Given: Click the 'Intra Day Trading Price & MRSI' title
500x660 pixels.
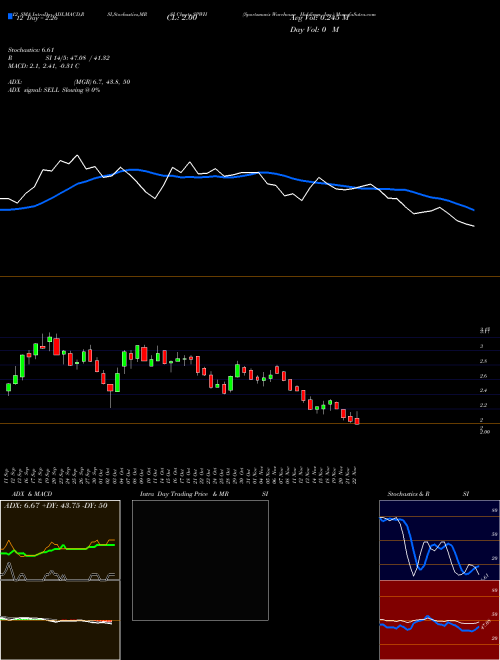Looking at the screenshot, I should click(204, 494).
